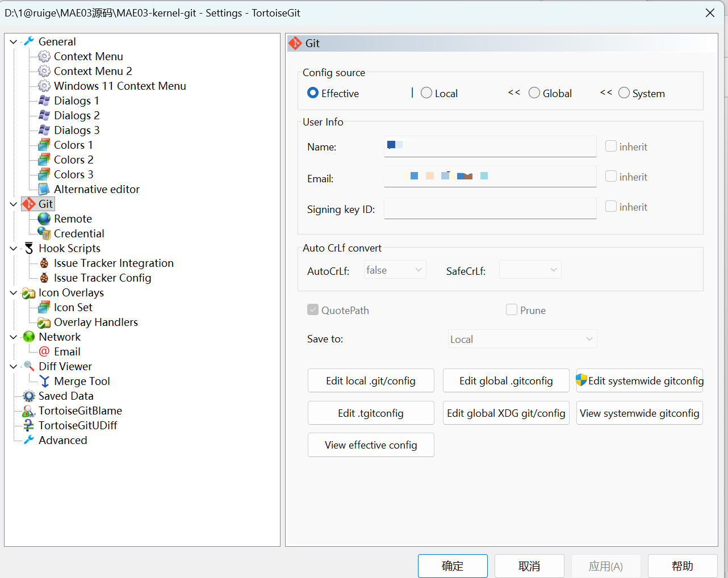Click the Context Menu 2 gear icon
This screenshot has width=728, height=578.
pos(44,71)
